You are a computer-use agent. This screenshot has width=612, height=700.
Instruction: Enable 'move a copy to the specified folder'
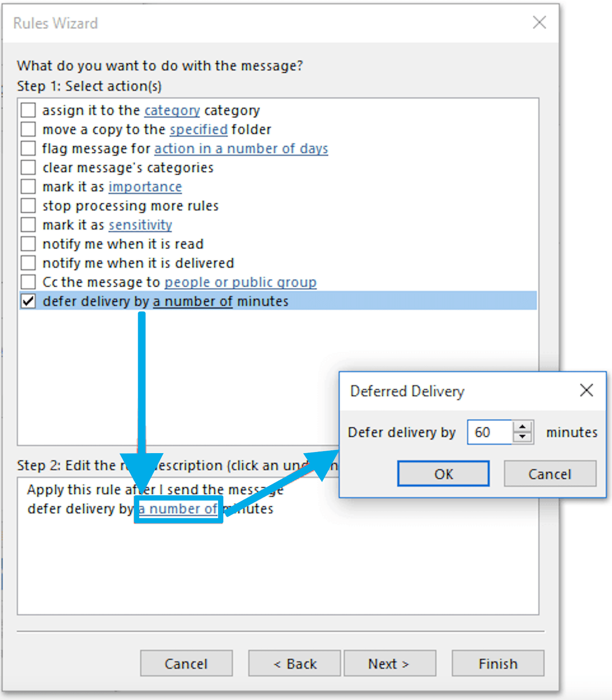click(27, 129)
